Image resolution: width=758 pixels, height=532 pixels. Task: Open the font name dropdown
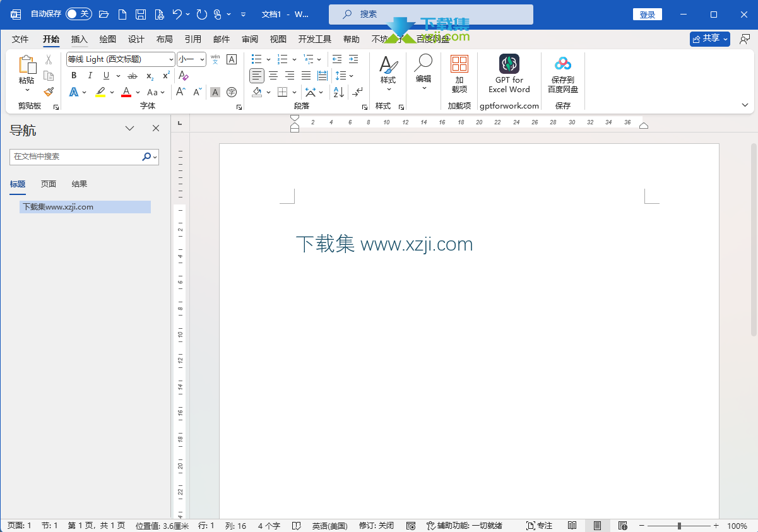(171, 59)
